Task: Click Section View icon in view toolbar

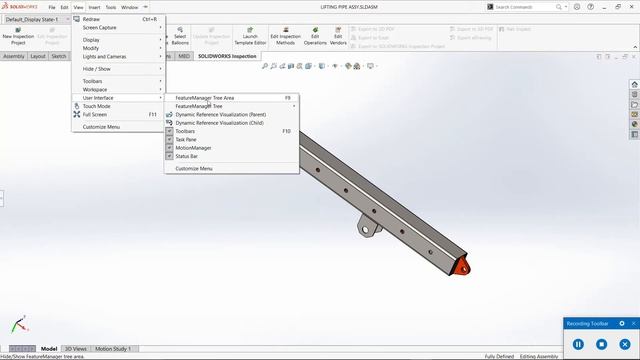Action: click(x=291, y=66)
